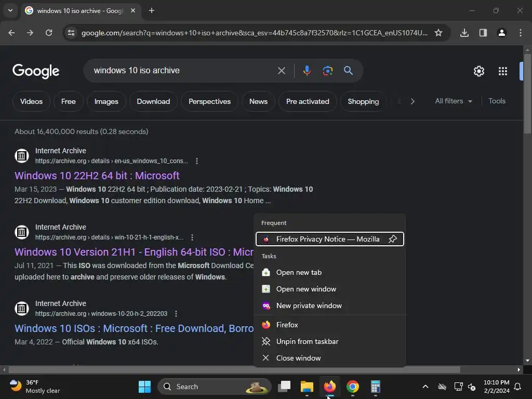Pin Firefox Privacy Notice to the list
532x399 pixels.
(393, 239)
